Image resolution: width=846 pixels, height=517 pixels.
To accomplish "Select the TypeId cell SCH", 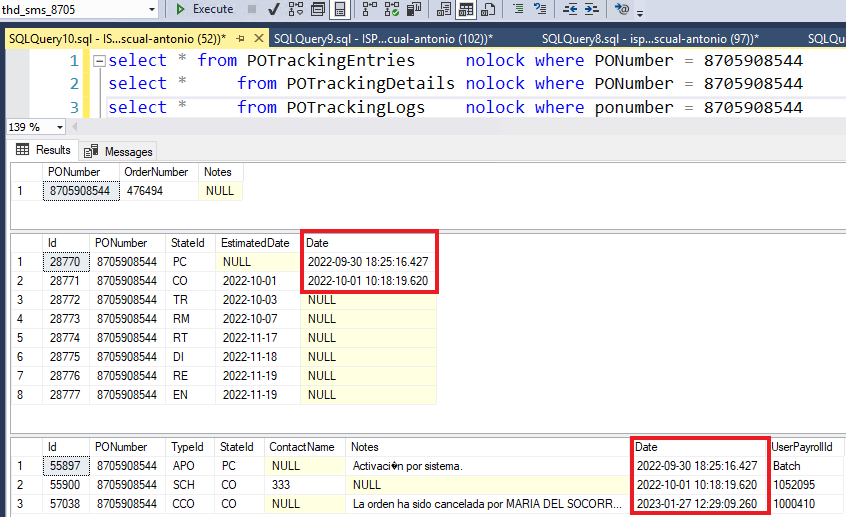I will (191, 485).
